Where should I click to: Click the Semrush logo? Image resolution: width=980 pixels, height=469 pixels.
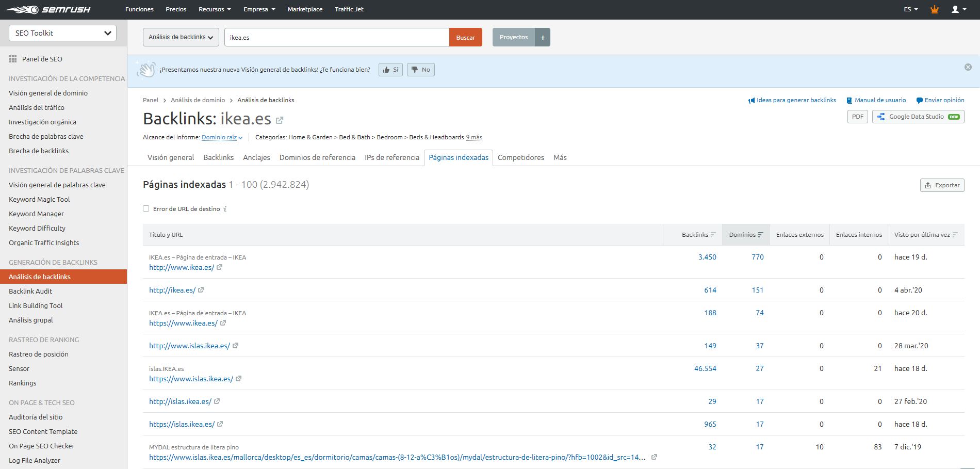point(48,9)
